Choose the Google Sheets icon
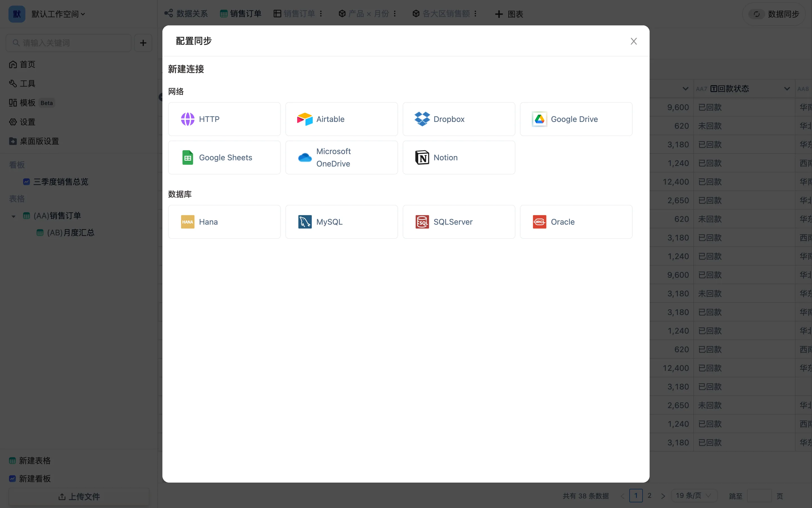Image resolution: width=812 pixels, height=508 pixels. point(187,157)
